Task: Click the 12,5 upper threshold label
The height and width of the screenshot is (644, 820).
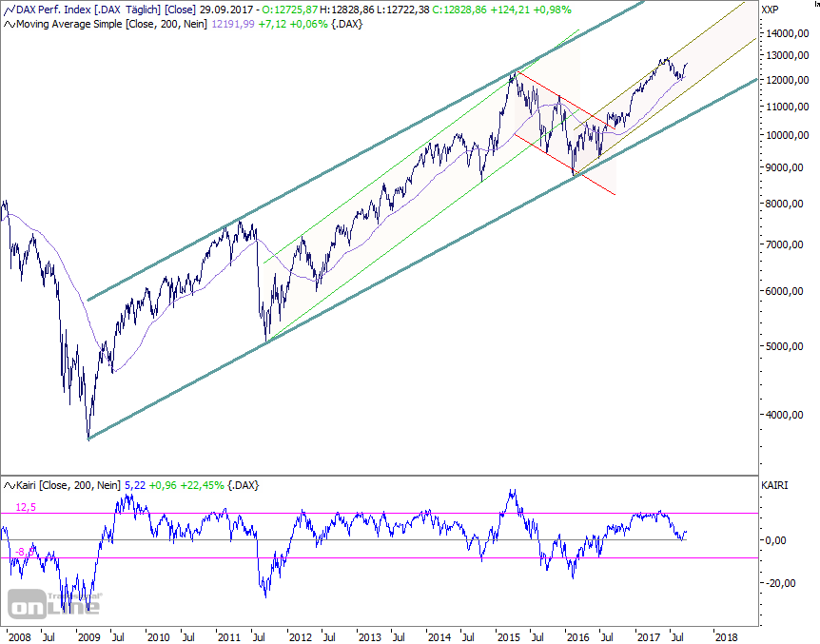Action: point(26,507)
